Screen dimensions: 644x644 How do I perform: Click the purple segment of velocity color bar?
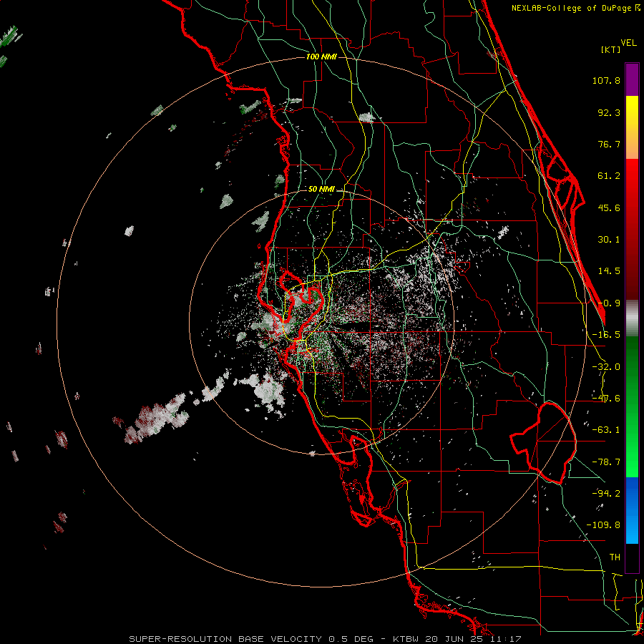pyautogui.click(x=632, y=79)
